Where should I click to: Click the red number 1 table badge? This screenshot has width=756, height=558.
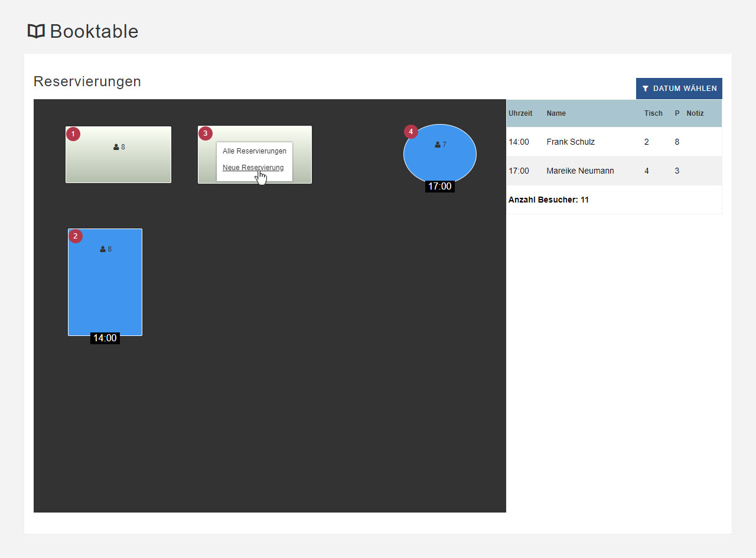tap(73, 134)
